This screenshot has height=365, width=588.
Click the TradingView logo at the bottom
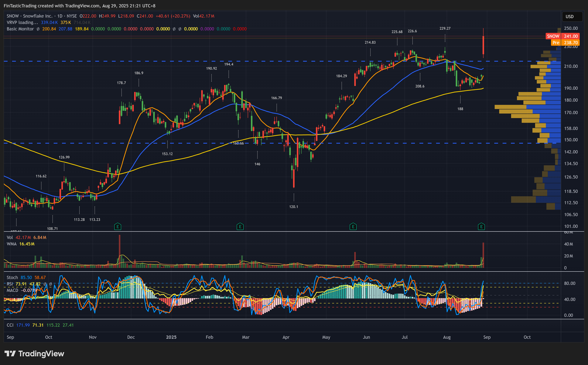tap(34, 354)
